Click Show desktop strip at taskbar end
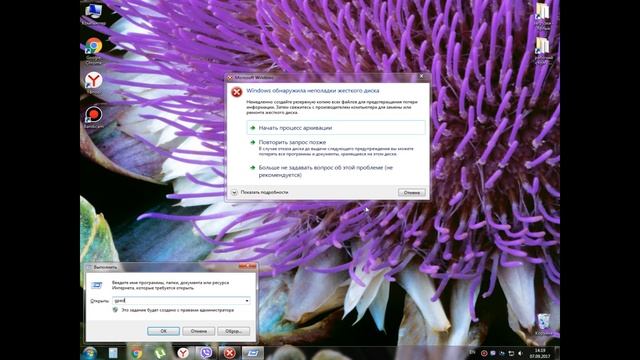 (x=557, y=353)
